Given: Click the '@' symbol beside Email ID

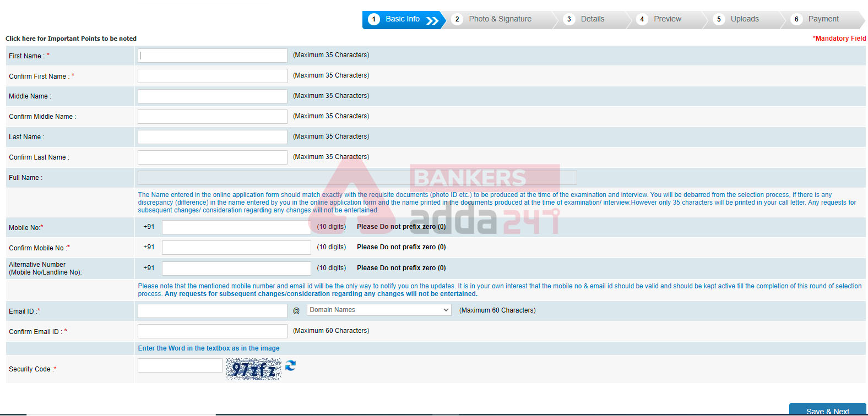Looking at the screenshot, I should (296, 311).
